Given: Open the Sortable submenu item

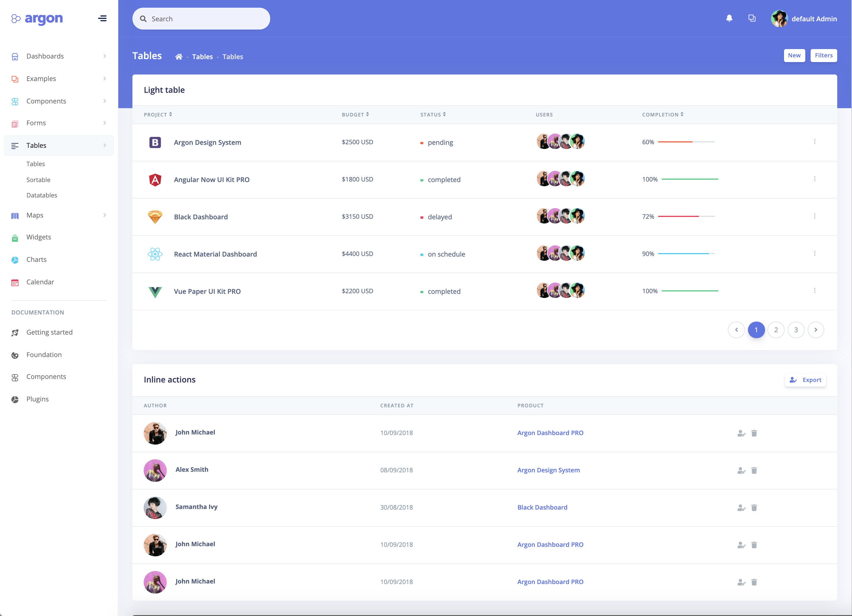Looking at the screenshot, I should coord(38,180).
